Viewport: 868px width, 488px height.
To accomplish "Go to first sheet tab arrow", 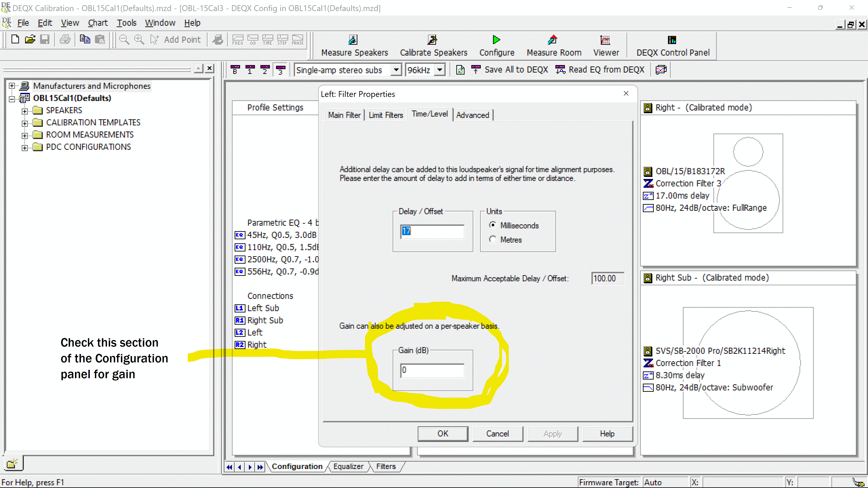I will point(229,467).
